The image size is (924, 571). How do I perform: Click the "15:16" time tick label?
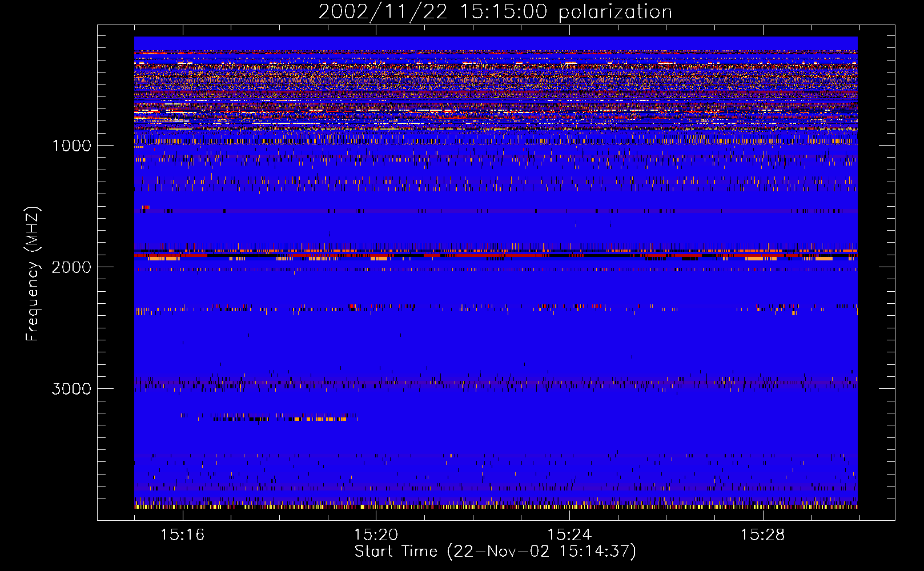(x=182, y=535)
